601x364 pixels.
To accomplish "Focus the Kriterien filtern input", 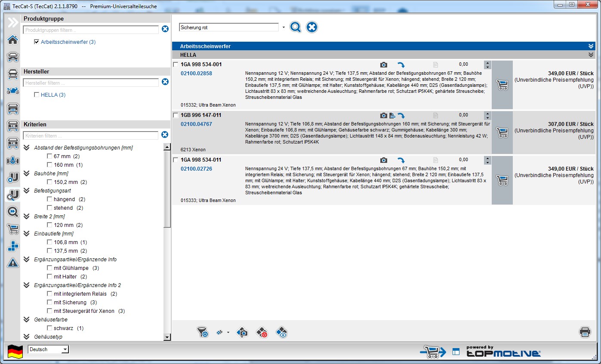I will click(91, 135).
